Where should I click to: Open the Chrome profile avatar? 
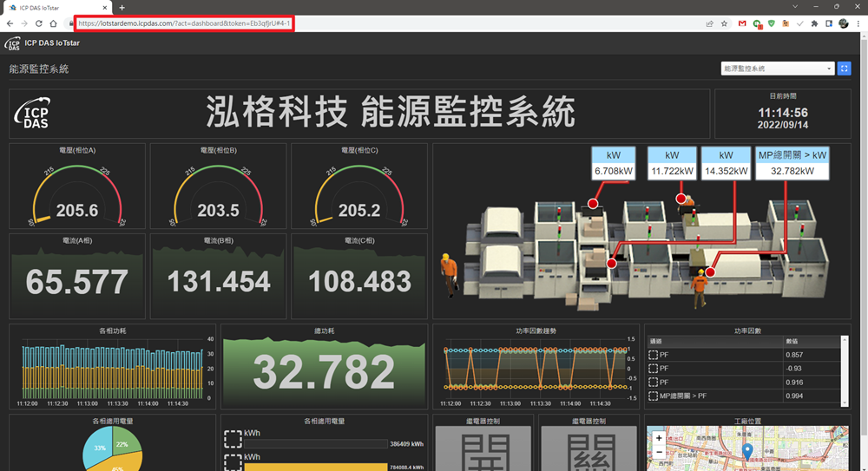(843, 23)
